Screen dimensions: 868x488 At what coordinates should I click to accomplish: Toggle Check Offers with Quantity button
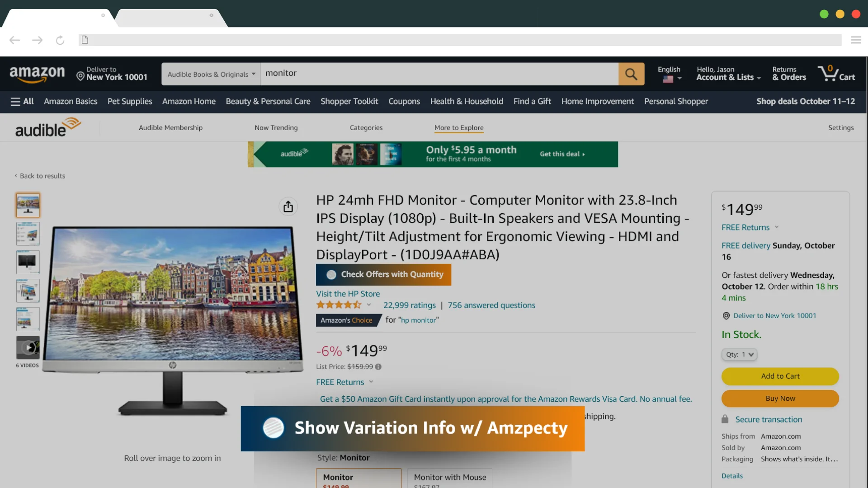click(383, 274)
